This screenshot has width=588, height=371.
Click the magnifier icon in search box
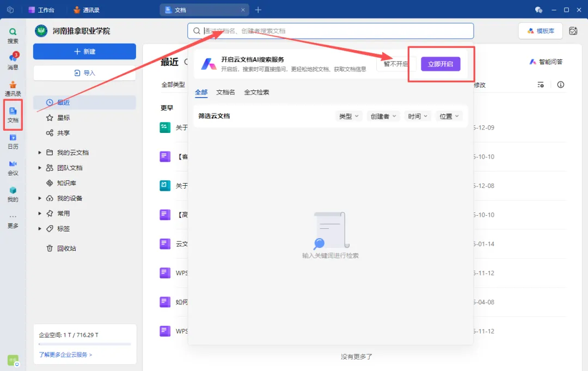point(197,31)
